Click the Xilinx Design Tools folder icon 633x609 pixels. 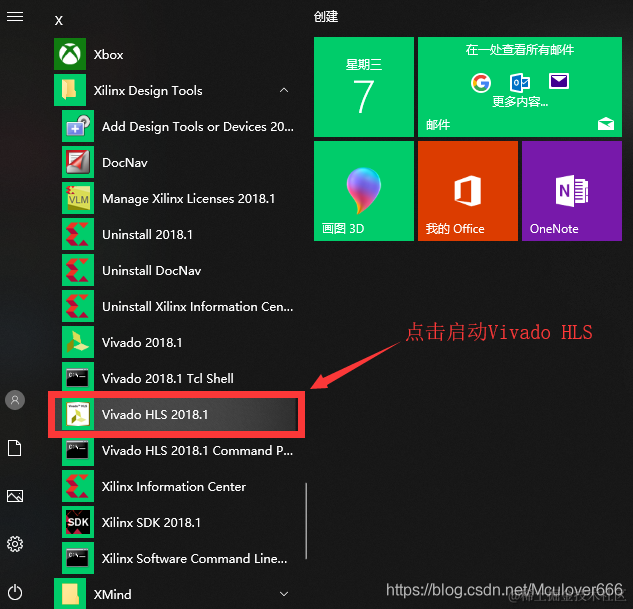(x=70, y=90)
